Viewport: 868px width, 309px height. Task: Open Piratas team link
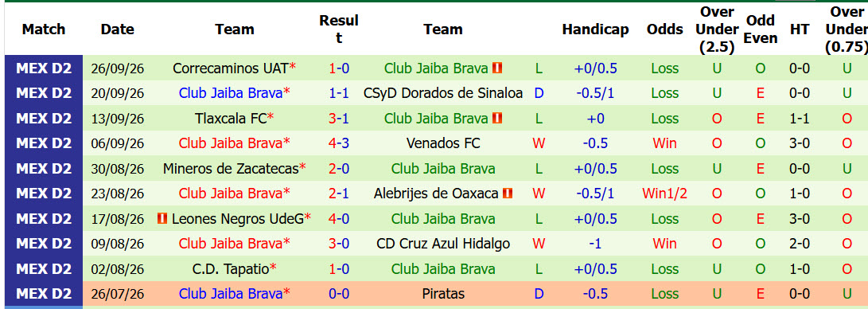[x=443, y=294]
